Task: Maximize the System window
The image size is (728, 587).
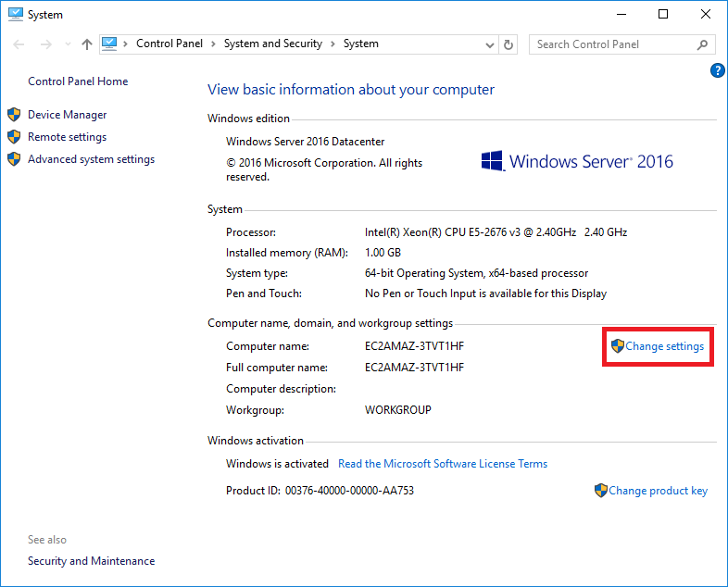Action: (663, 15)
